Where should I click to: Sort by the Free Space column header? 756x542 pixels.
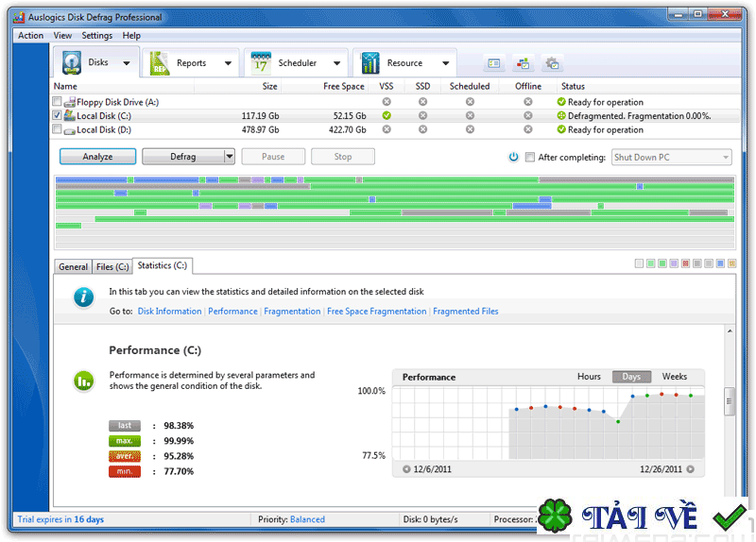[344, 86]
